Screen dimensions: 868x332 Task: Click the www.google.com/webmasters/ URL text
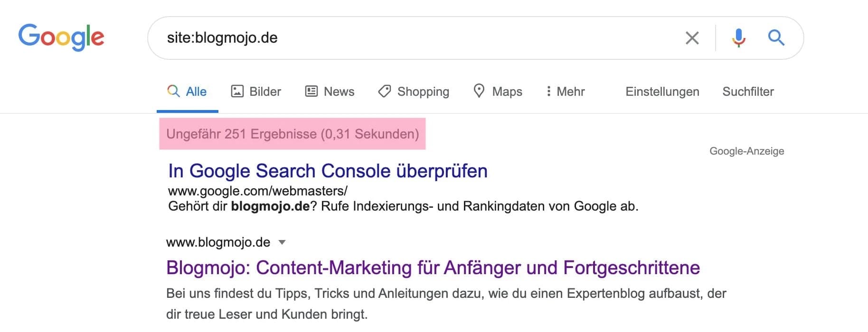pyautogui.click(x=258, y=191)
